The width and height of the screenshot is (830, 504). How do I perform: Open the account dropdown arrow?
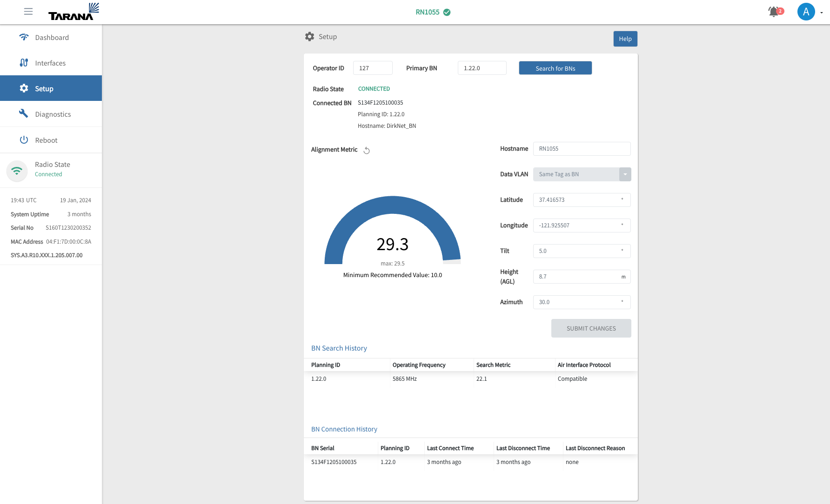coord(822,13)
